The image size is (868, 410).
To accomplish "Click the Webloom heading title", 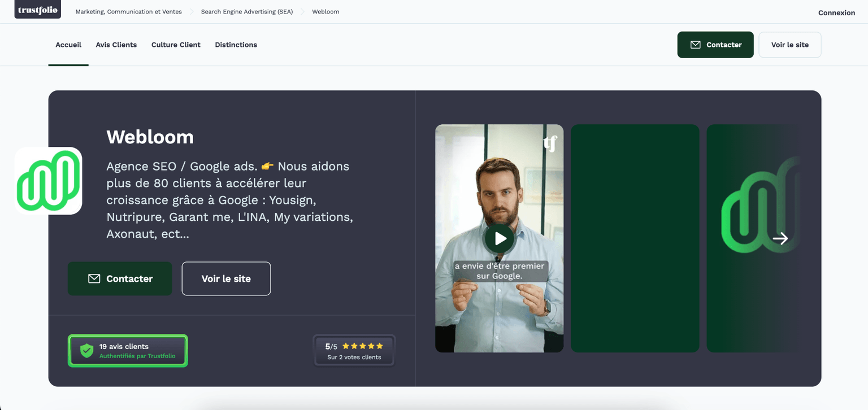I will click(x=150, y=137).
